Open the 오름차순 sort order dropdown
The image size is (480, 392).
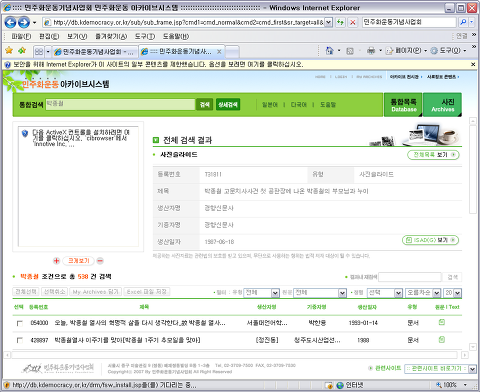point(423,293)
